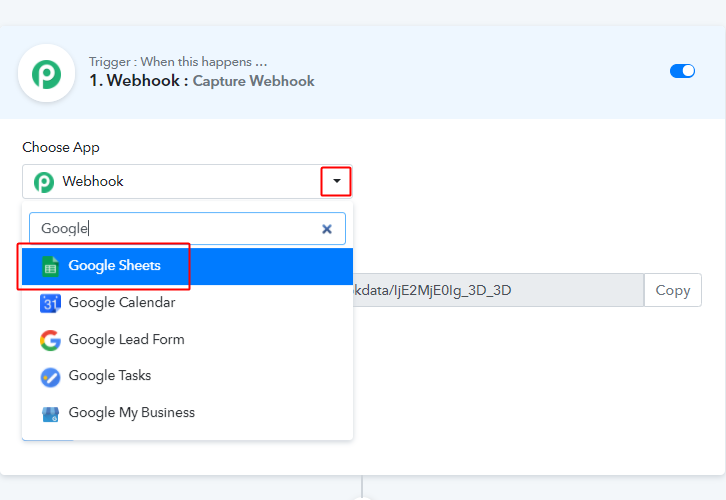726x500 pixels.
Task: Click the webhook URL field ending in _3D_3D
Action: [x=498, y=290]
